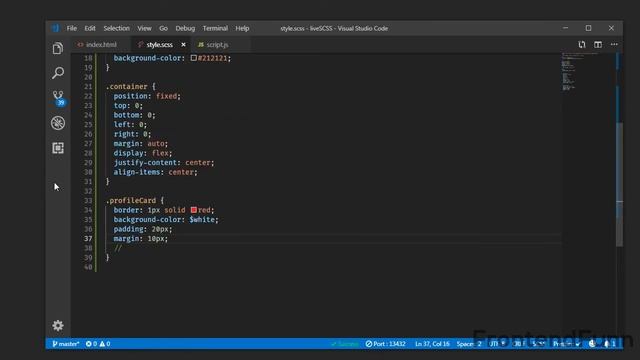Click Ln 37, Col 16 cursor position
Screen dimensions: 640x360
click(432, 344)
